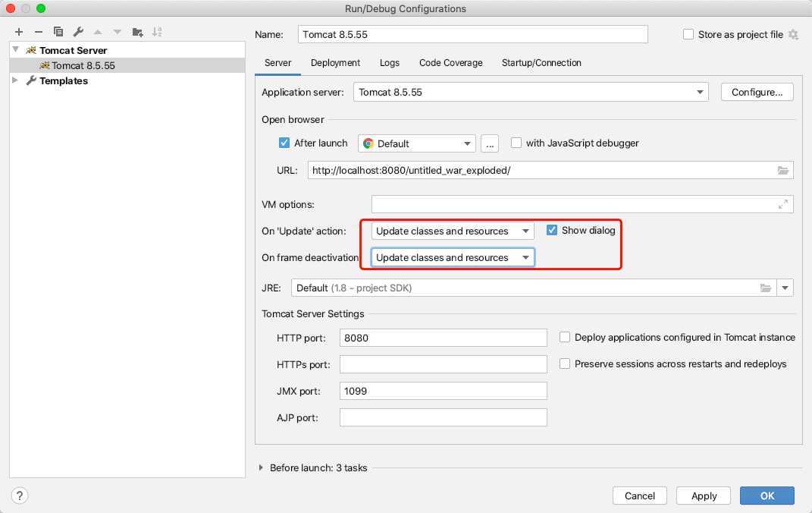
Task: Click the HTTPs port field
Action: pyautogui.click(x=444, y=364)
